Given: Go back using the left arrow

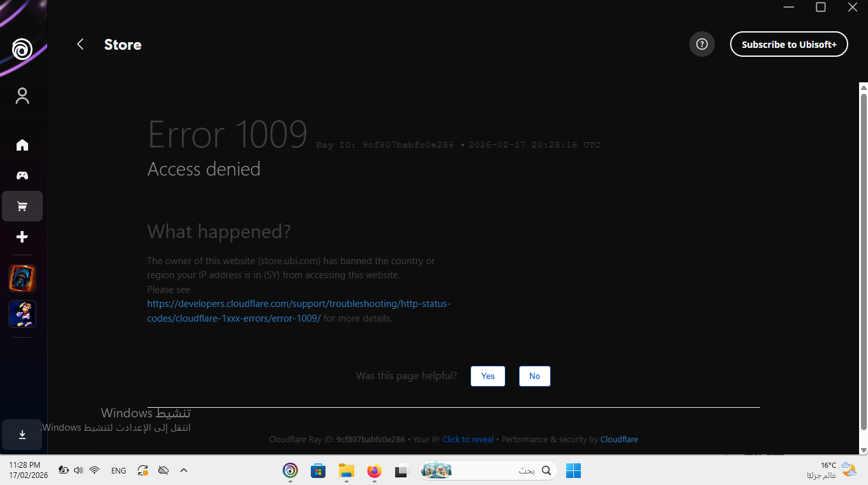Looking at the screenshot, I should pyautogui.click(x=80, y=44).
